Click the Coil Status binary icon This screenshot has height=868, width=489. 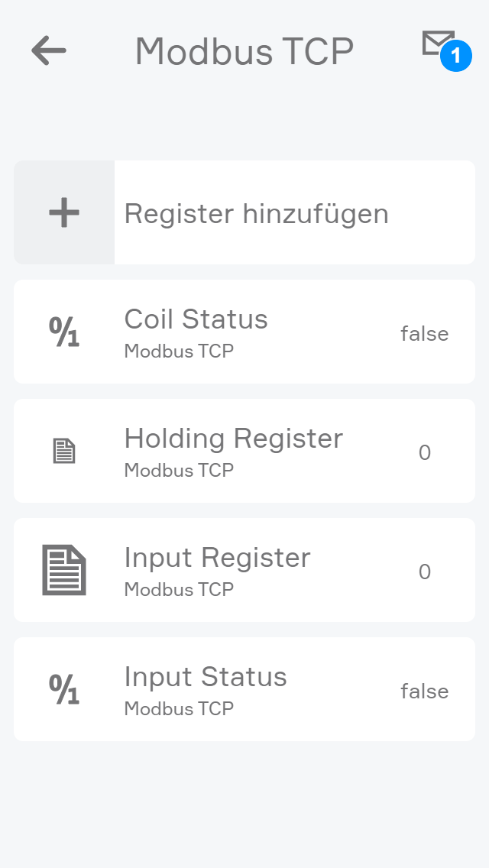(x=64, y=332)
